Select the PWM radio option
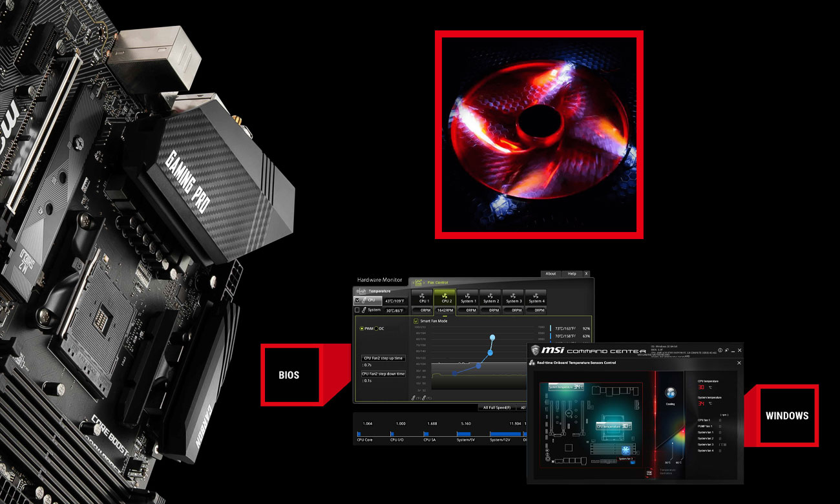Screen dimensions: 840x504 [x=362, y=328]
